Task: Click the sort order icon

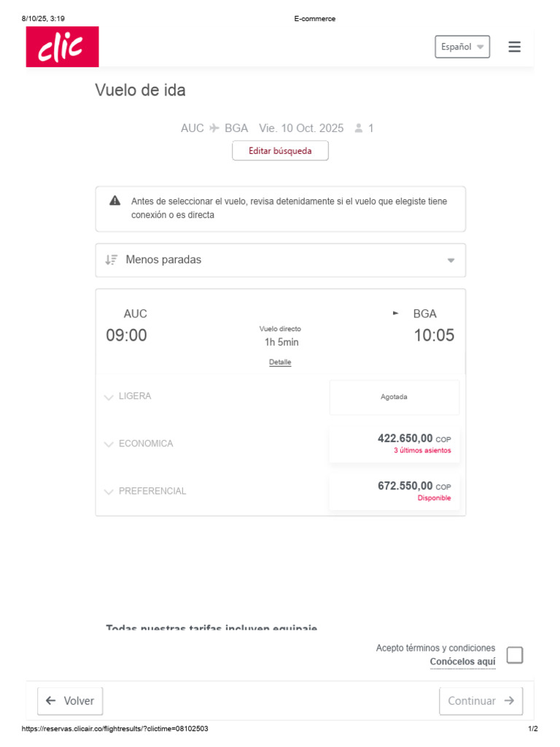Action: point(111,260)
